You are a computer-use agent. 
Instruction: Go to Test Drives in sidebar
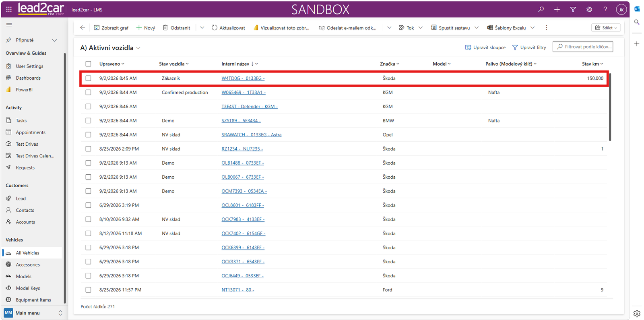coord(27,144)
